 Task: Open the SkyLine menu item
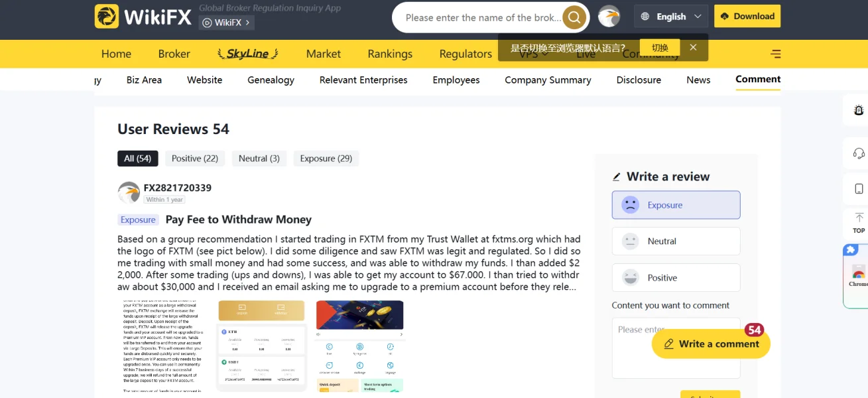[x=248, y=54]
